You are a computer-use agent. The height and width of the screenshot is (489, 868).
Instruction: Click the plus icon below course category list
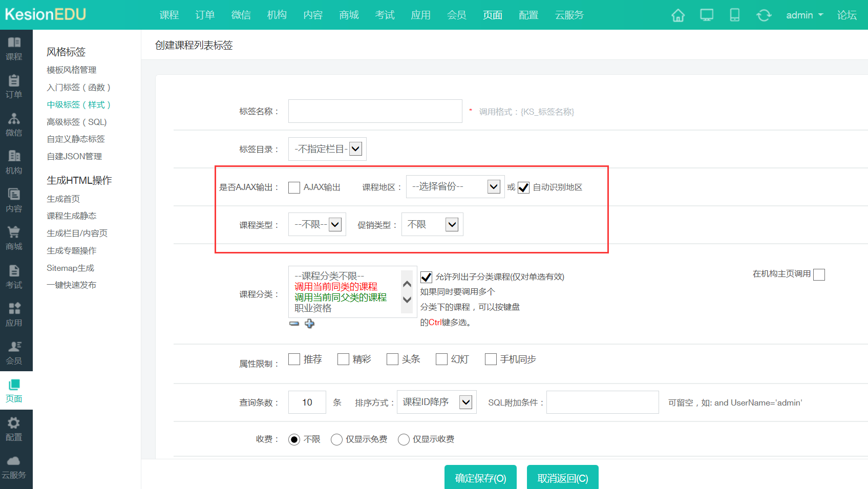coord(309,324)
